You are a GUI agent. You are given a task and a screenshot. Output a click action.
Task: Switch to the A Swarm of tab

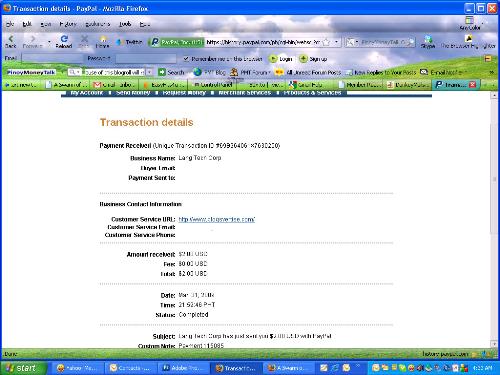click(x=67, y=85)
